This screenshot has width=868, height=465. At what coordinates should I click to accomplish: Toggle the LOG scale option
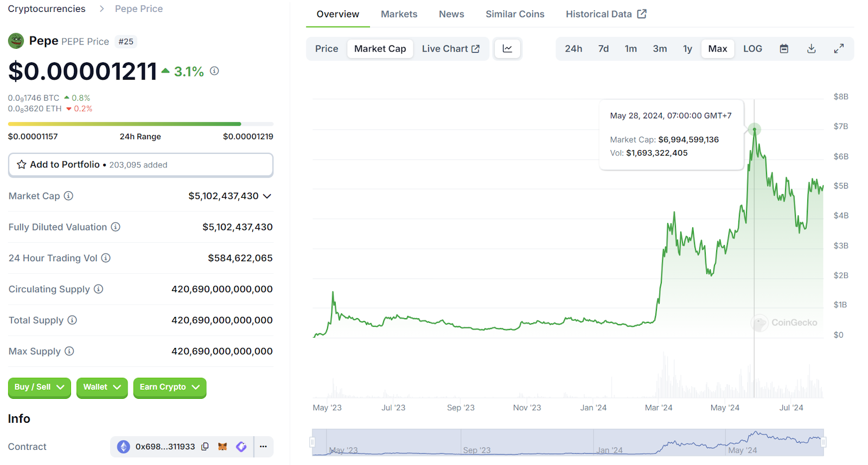click(752, 49)
